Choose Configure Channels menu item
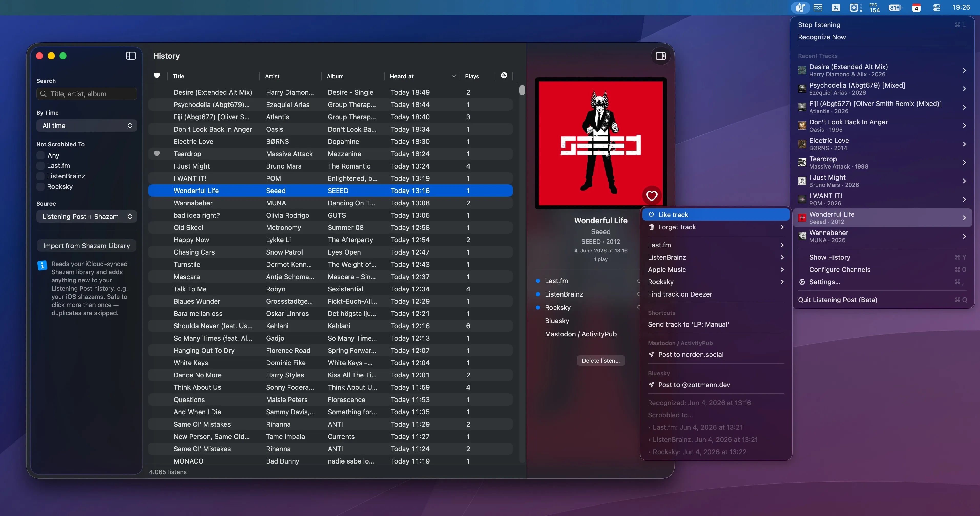The width and height of the screenshot is (980, 516). 882,270
